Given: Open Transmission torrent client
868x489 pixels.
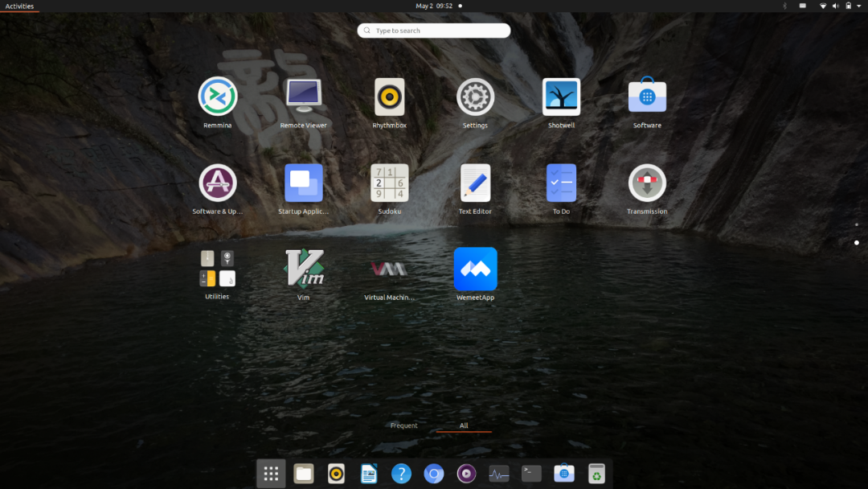Looking at the screenshot, I should tap(647, 189).
